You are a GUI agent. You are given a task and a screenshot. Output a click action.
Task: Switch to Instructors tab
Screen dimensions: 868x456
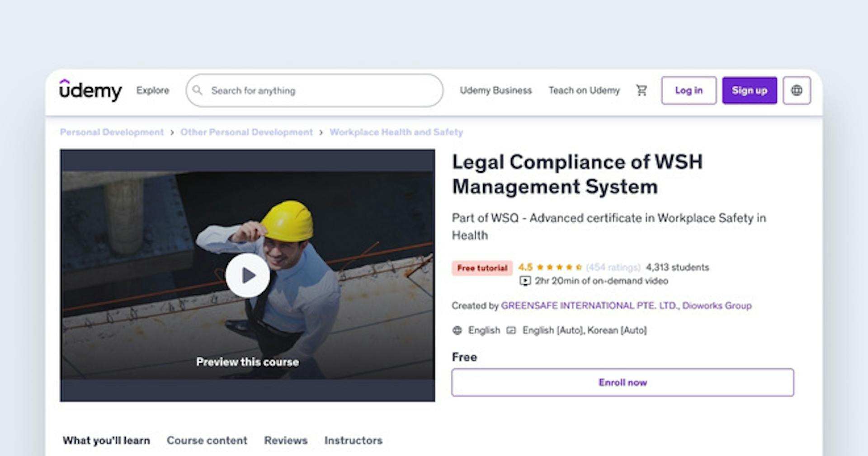coord(354,440)
